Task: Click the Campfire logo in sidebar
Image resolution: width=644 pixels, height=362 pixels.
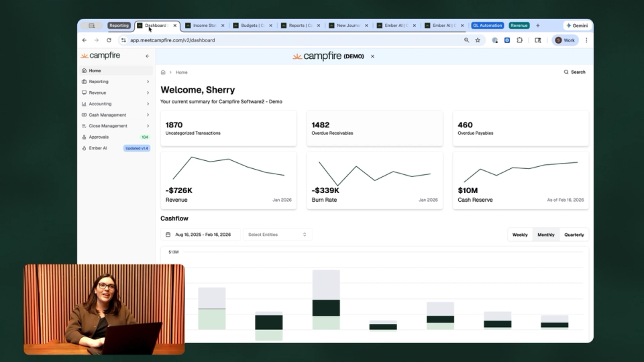Action: [101, 56]
